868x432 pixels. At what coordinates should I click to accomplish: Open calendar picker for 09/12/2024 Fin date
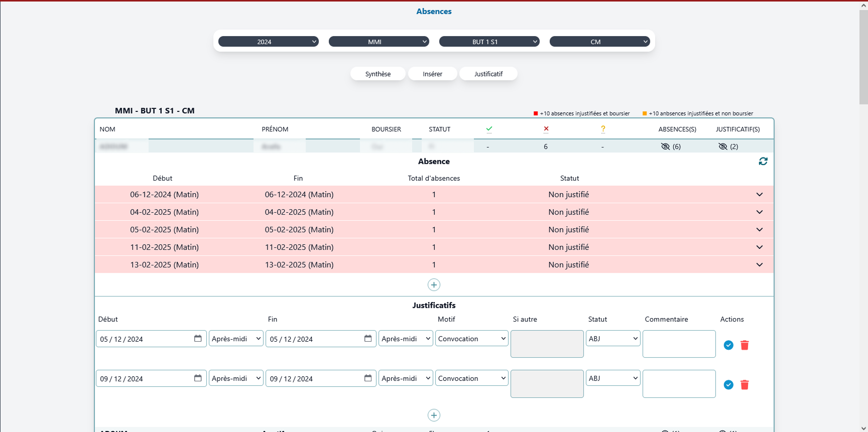click(x=368, y=378)
